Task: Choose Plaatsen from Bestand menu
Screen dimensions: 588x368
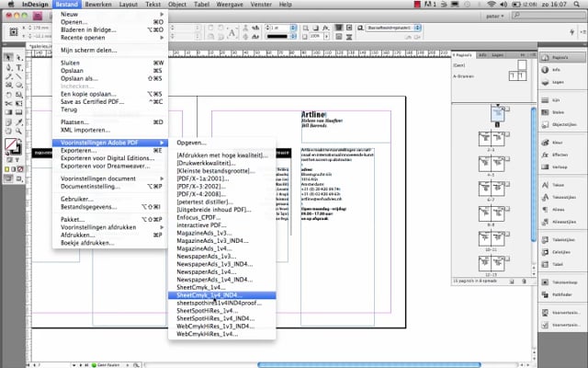Action: pyautogui.click(x=110, y=122)
